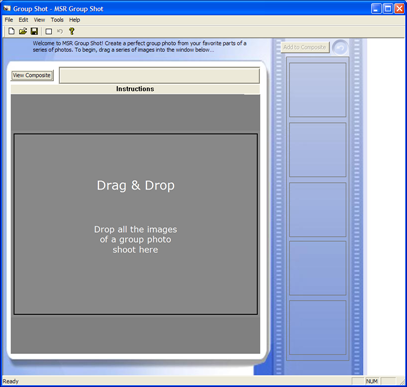Click the New document toolbar icon
Screen dimensions: 407x387
tap(11, 31)
